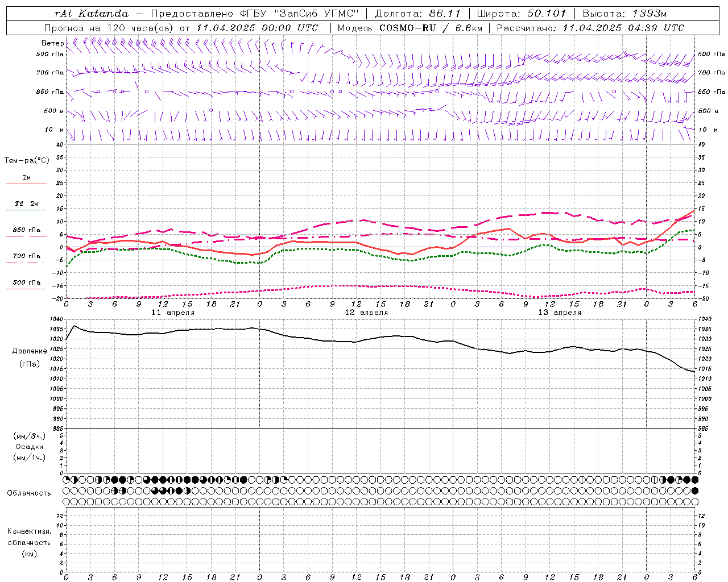Screen dimensions: 728x582
Task: Click the solid red line sample above 2м legend
Action: [26, 184]
